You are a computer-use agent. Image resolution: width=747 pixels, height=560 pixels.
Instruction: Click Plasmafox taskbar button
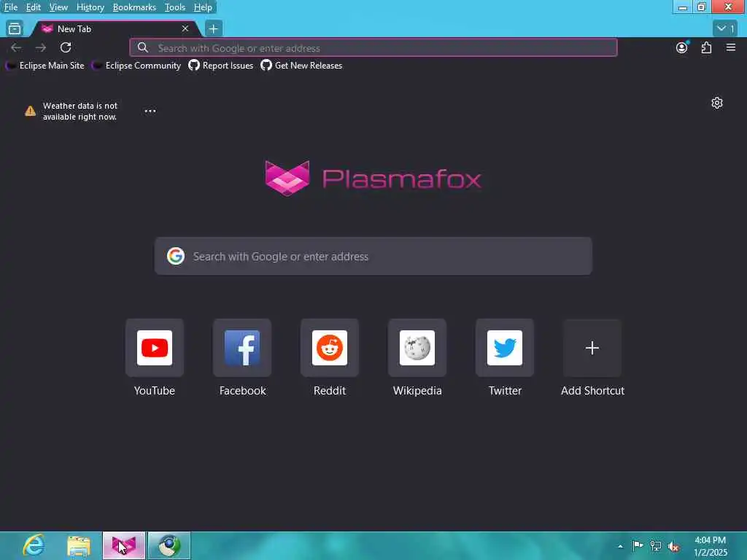click(x=124, y=545)
